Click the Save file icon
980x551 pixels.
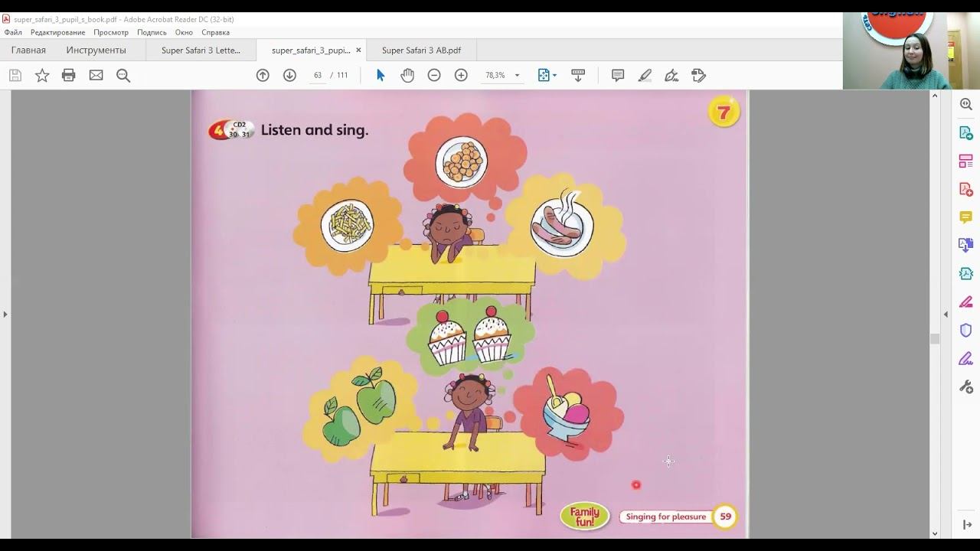click(15, 75)
